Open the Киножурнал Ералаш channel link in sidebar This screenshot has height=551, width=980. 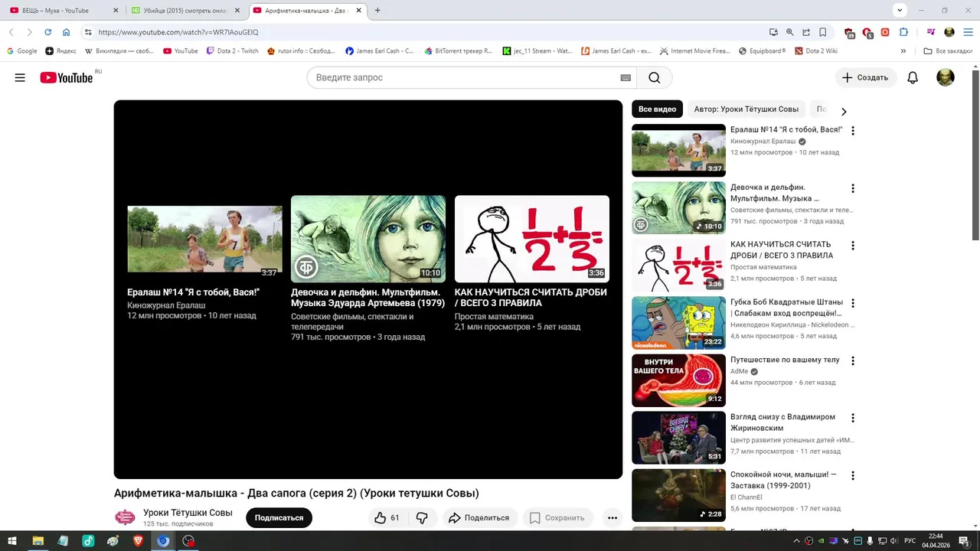763,142
